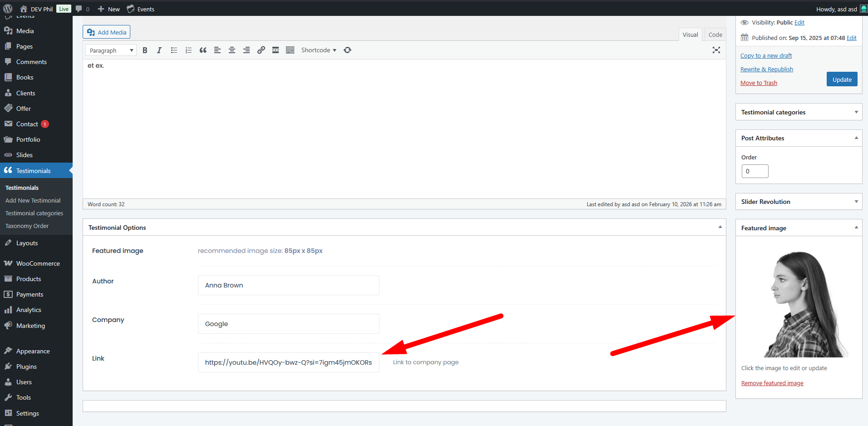This screenshot has height=426, width=868.
Task: Expand the Testimonial categories panel
Action: tap(856, 112)
